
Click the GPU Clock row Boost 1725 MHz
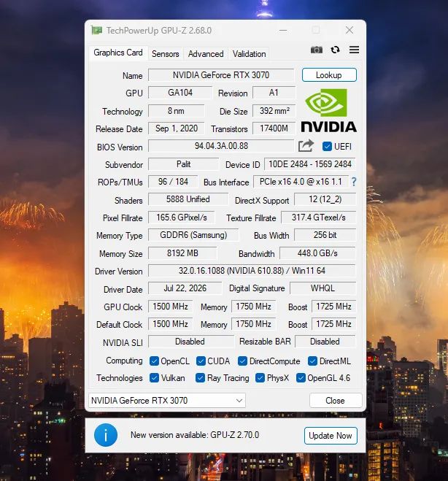[x=334, y=306]
